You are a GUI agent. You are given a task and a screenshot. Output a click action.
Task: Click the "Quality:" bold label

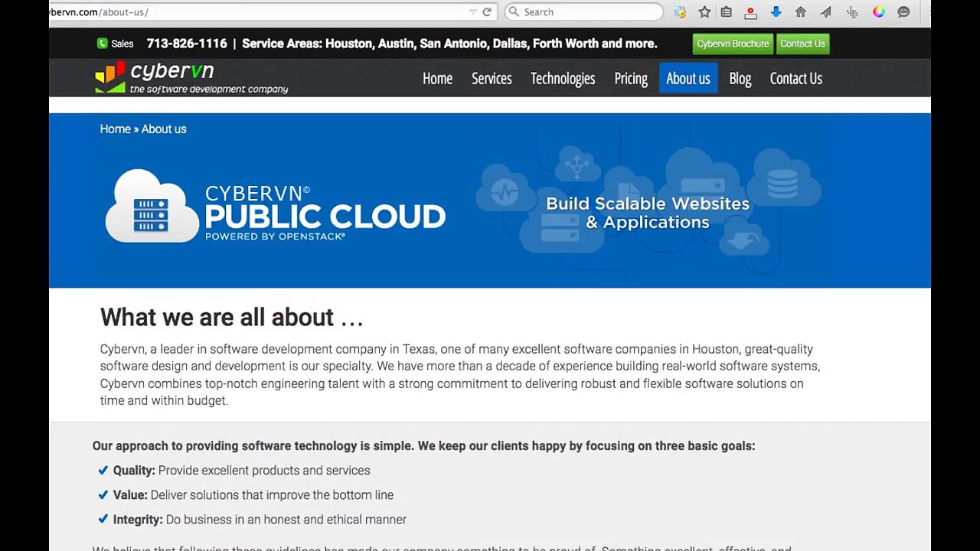pos(134,471)
